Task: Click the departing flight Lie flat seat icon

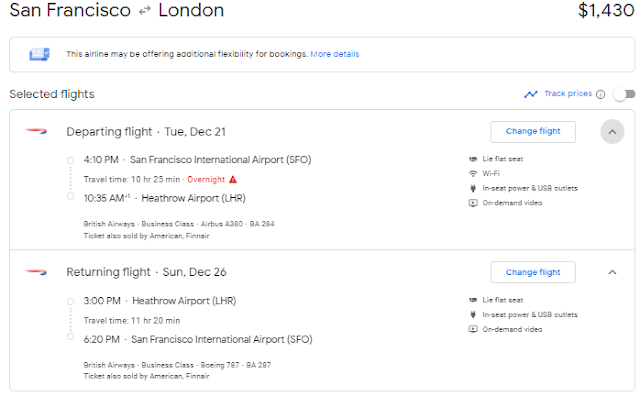Action: [x=473, y=159]
